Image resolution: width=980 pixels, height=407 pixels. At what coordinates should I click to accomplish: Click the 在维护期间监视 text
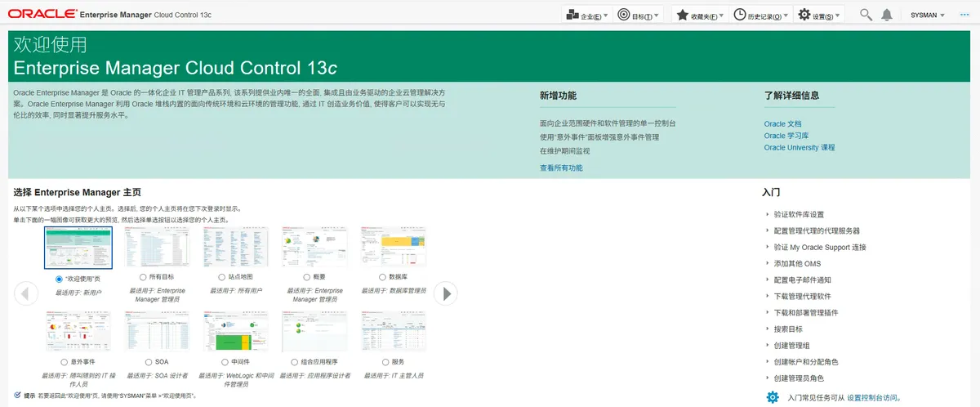coord(564,151)
